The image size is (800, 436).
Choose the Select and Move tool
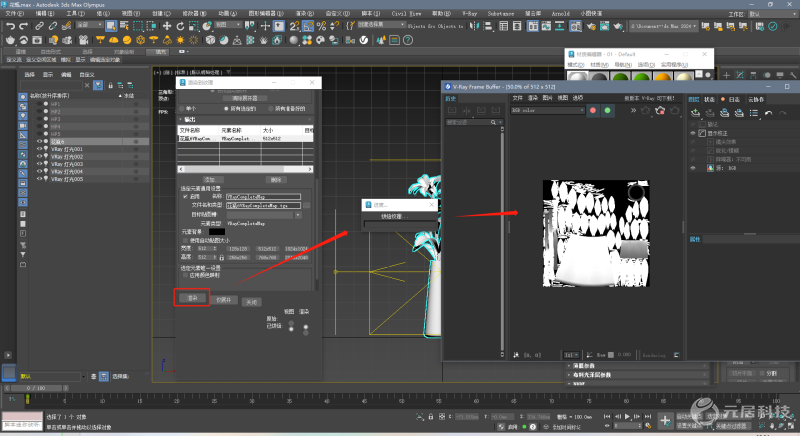(167, 25)
